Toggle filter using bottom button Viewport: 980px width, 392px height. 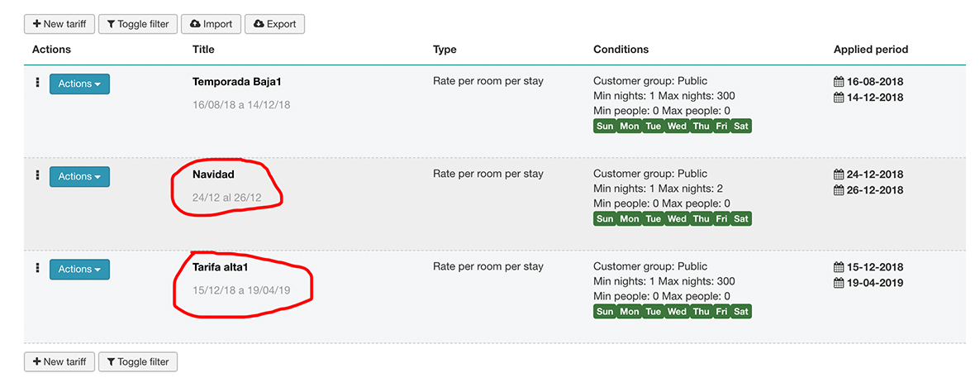click(138, 361)
